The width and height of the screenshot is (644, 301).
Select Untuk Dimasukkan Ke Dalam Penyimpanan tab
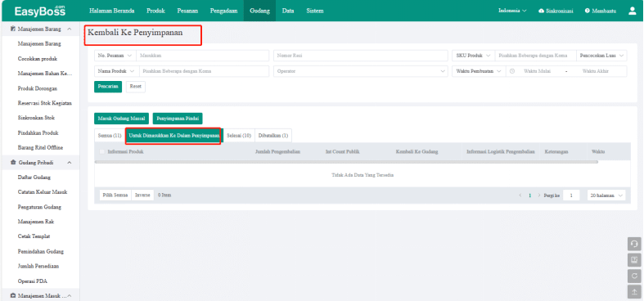(174, 136)
